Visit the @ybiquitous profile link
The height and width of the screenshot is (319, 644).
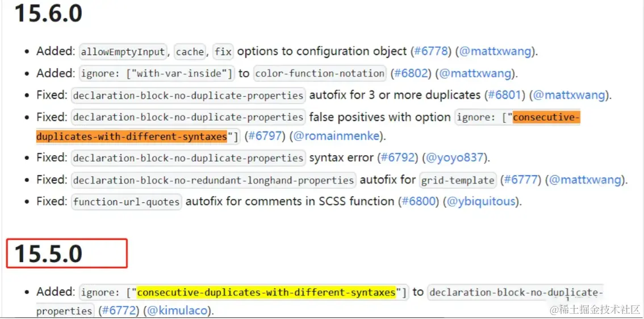click(482, 201)
